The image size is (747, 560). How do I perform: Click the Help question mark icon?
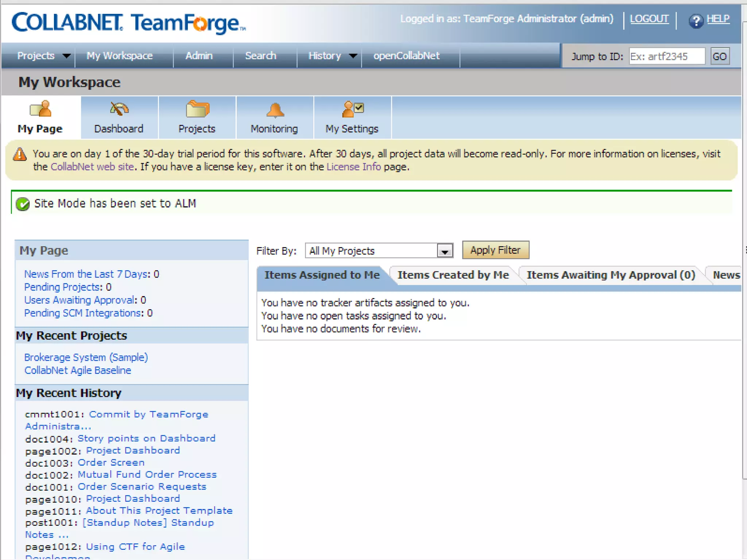696,21
